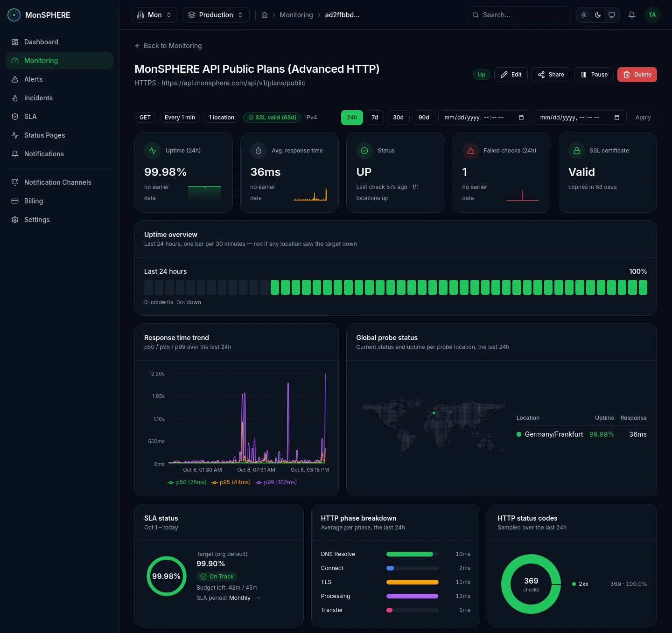Click the last green uptime bar
Viewport: 672px width, 633px height.
(x=643, y=287)
